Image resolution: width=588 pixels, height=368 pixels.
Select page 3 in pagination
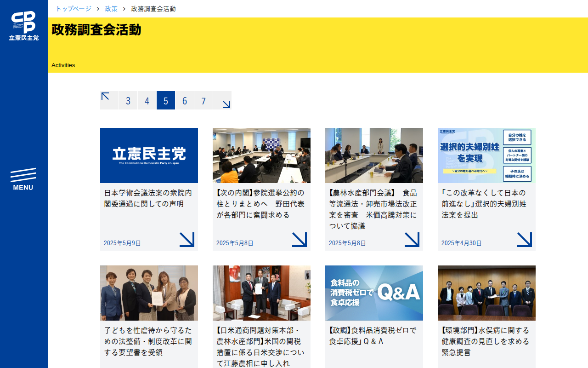(128, 100)
